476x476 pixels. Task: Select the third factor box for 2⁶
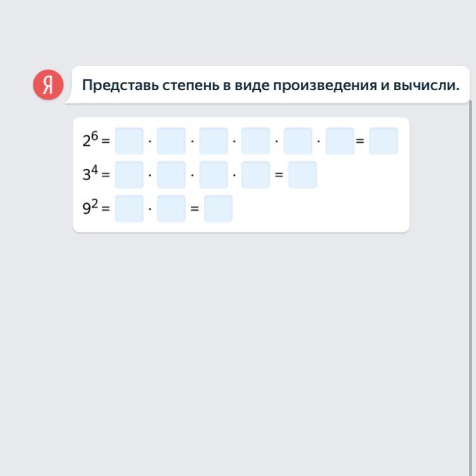click(x=213, y=141)
